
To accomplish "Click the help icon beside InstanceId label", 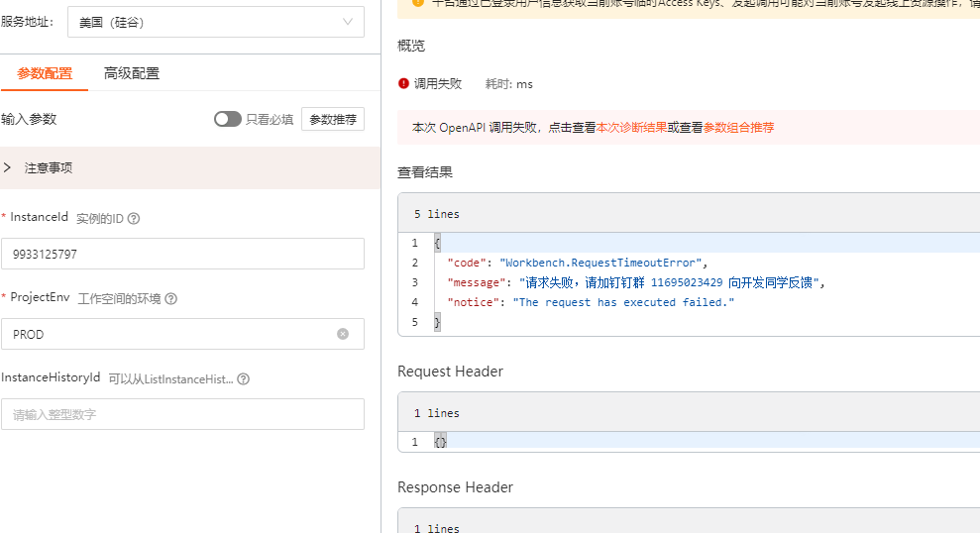I will (x=134, y=218).
